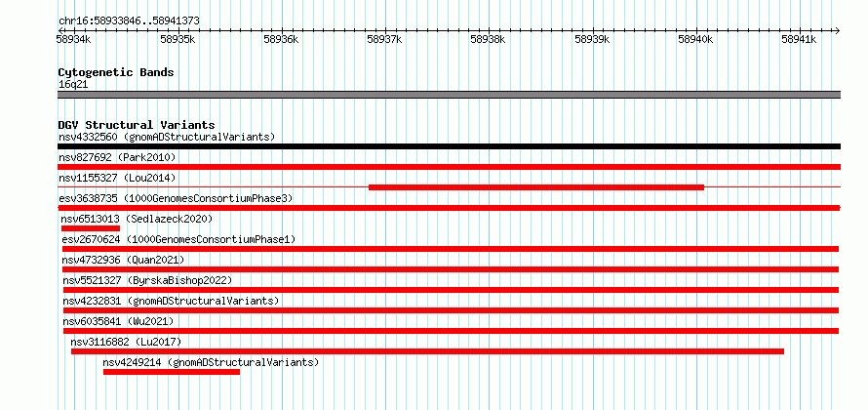
Task: Click the chr16:58933846..58941373 coordinate label
Action: tap(129, 21)
